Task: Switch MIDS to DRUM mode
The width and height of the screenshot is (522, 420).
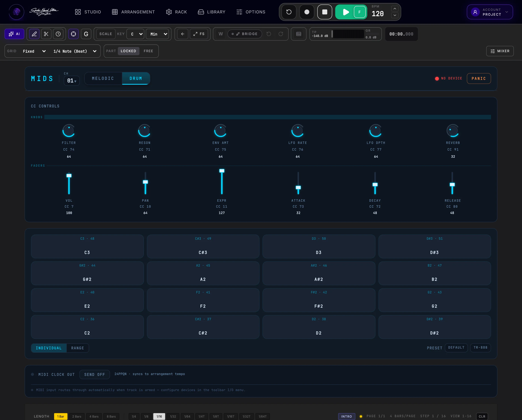Action: coord(136,78)
